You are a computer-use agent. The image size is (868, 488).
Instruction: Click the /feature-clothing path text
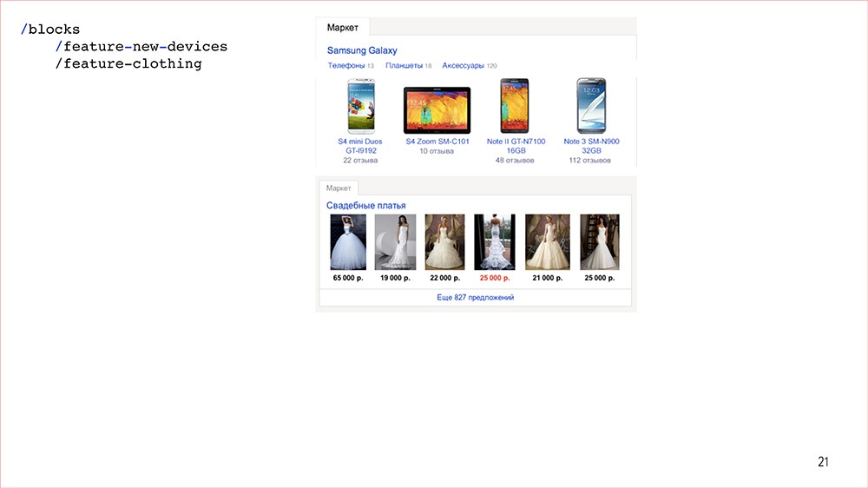pos(128,63)
